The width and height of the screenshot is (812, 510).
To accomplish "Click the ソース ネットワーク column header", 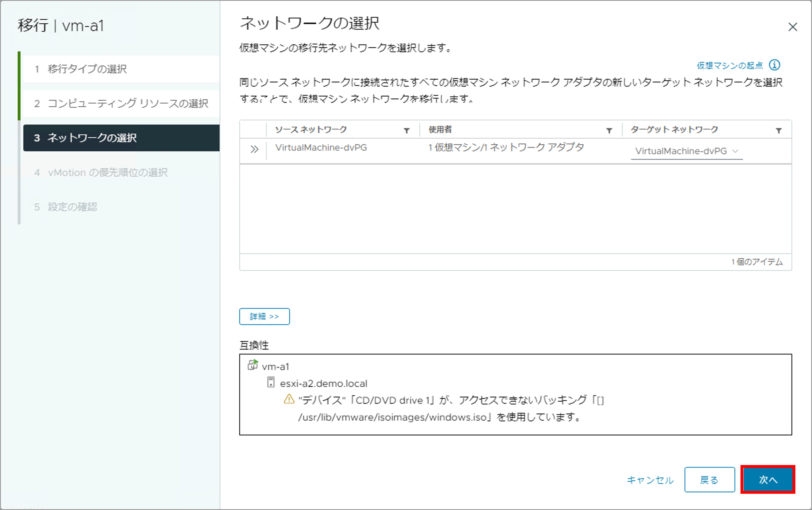I will (x=311, y=129).
